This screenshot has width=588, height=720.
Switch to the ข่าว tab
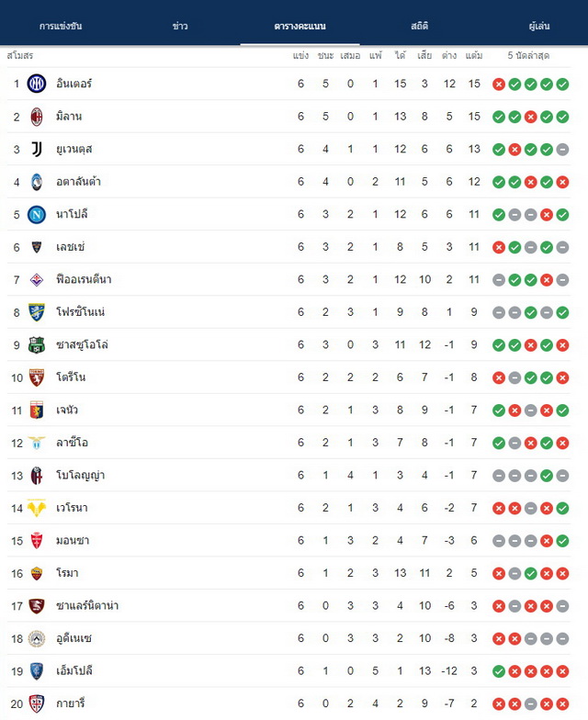click(180, 26)
